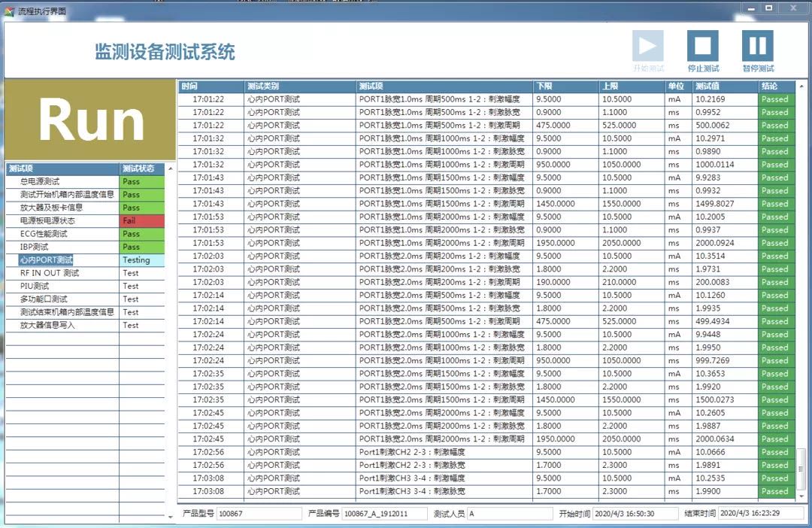This screenshot has width=812, height=528.
Task: Click the 结论 column header
Action: point(776,86)
